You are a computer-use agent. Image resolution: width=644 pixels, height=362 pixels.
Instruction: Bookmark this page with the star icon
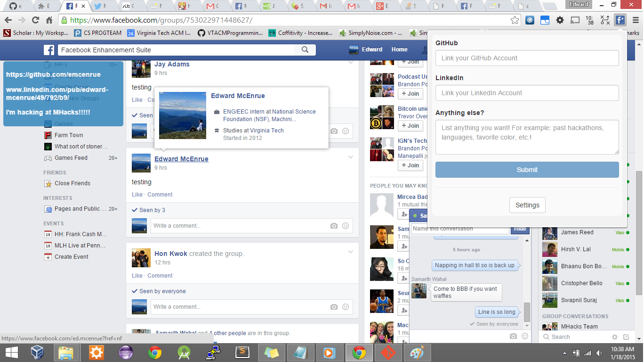[x=515, y=20]
